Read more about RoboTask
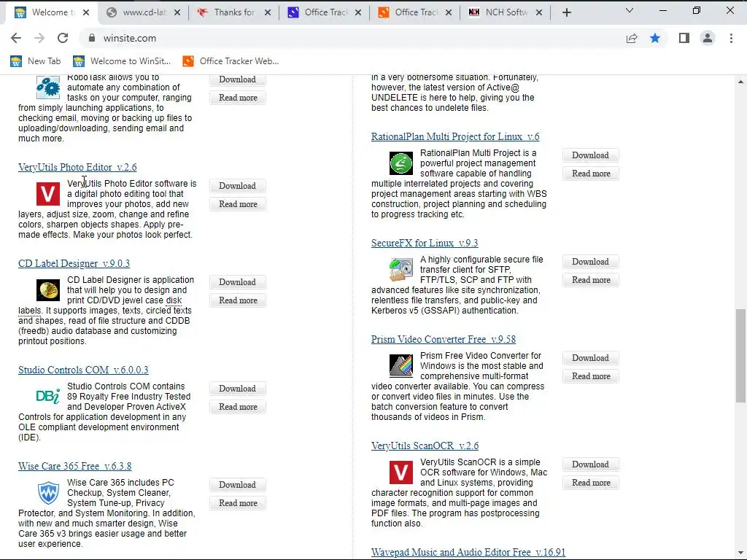Viewport: 747px width, 560px height. (238, 98)
